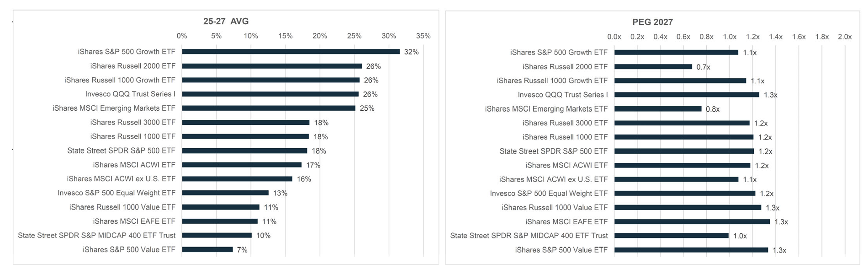Click the Invesco QQQ Trust Series I bar labeled 1.3x
868x270 pixels.
point(687,95)
